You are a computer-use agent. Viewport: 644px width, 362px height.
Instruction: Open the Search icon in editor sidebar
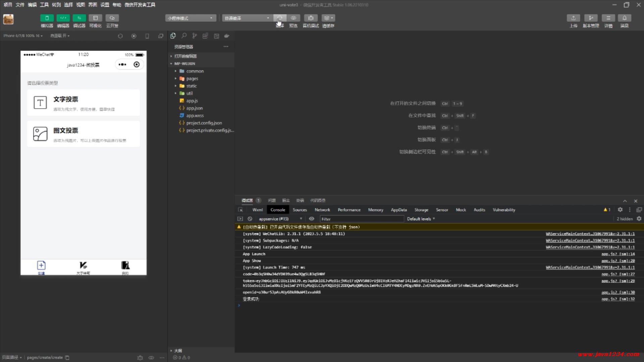click(184, 36)
